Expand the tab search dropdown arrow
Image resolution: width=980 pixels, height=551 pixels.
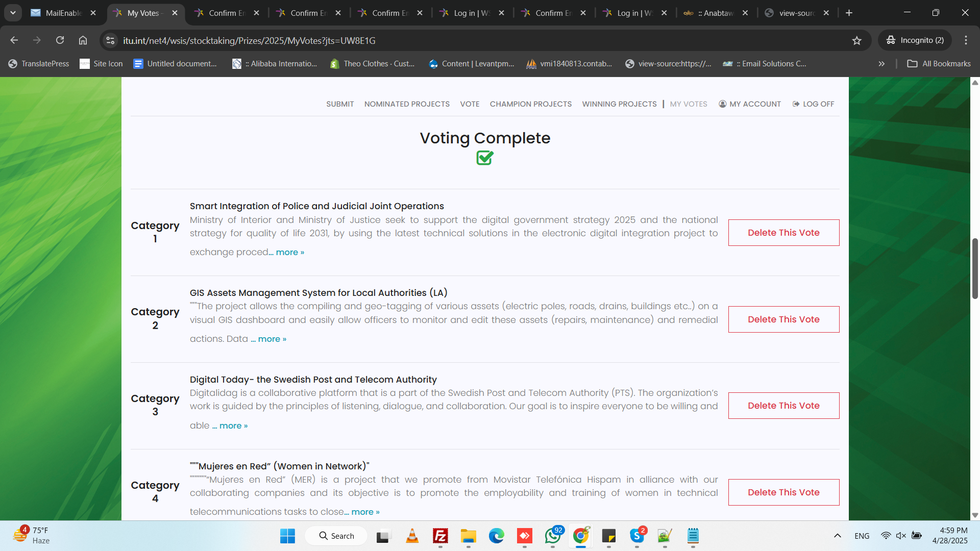point(13,13)
